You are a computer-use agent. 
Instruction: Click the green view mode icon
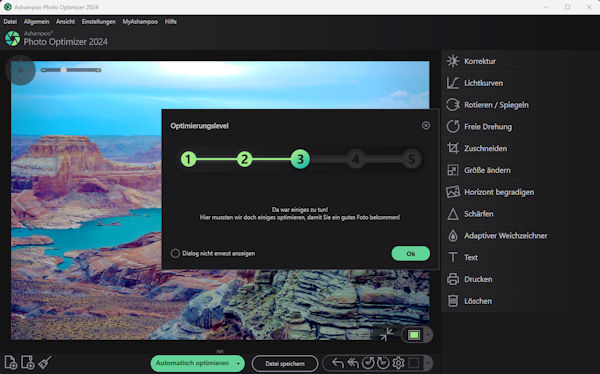pos(414,335)
